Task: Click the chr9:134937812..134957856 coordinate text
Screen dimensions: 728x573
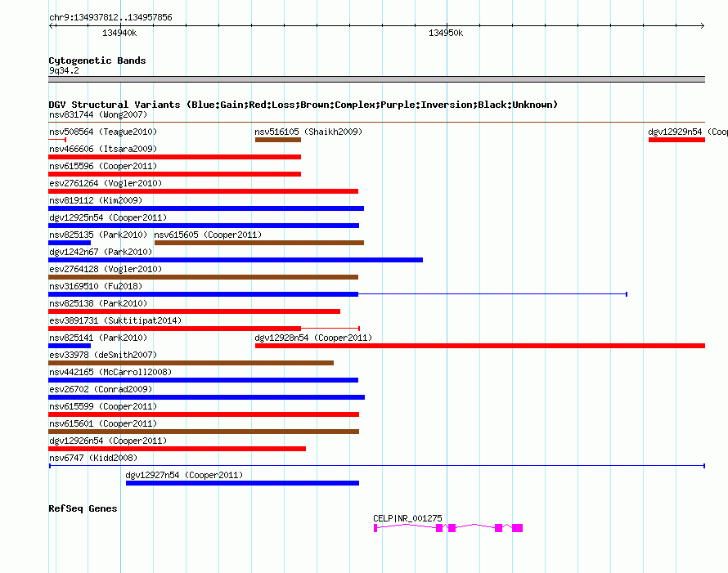Action: click(110, 17)
